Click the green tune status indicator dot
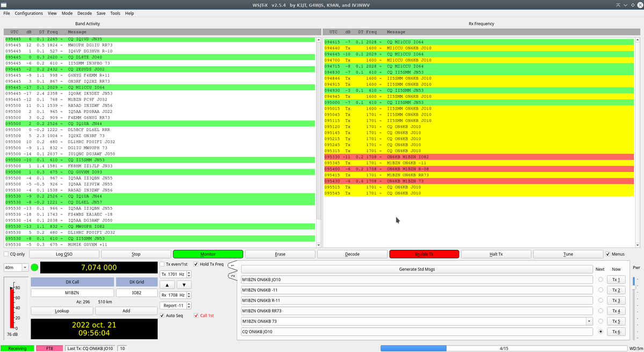The image size is (644, 352). [35, 267]
